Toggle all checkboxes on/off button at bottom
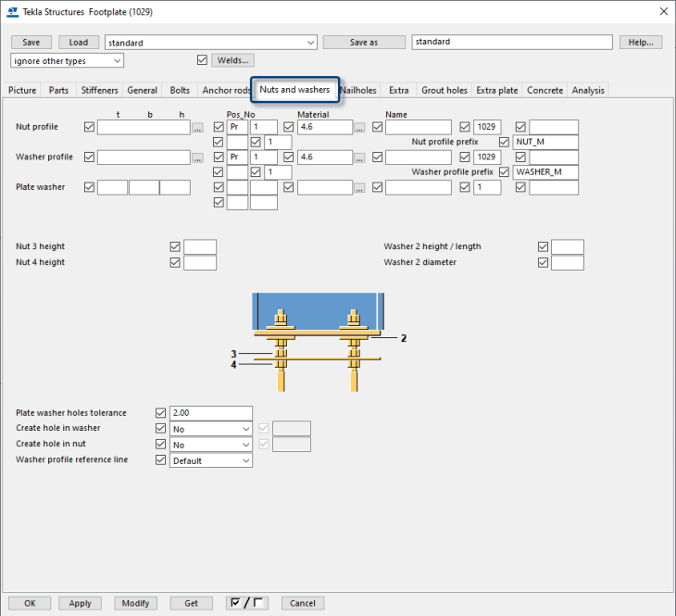The image size is (676, 616). coord(245,603)
